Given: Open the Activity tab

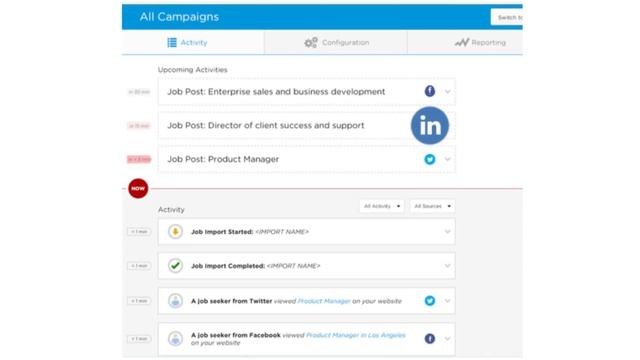Looking at the screenshot, I should coord(193,42).
